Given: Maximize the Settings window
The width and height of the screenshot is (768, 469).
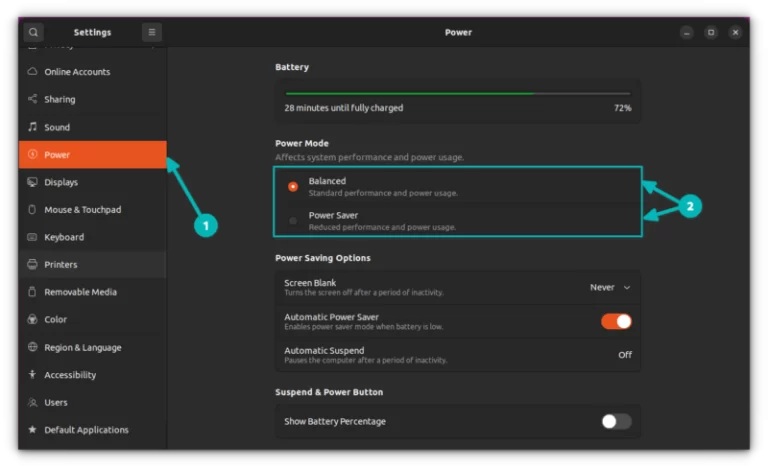Looking at the screenshot, I should tap(711, 32).
